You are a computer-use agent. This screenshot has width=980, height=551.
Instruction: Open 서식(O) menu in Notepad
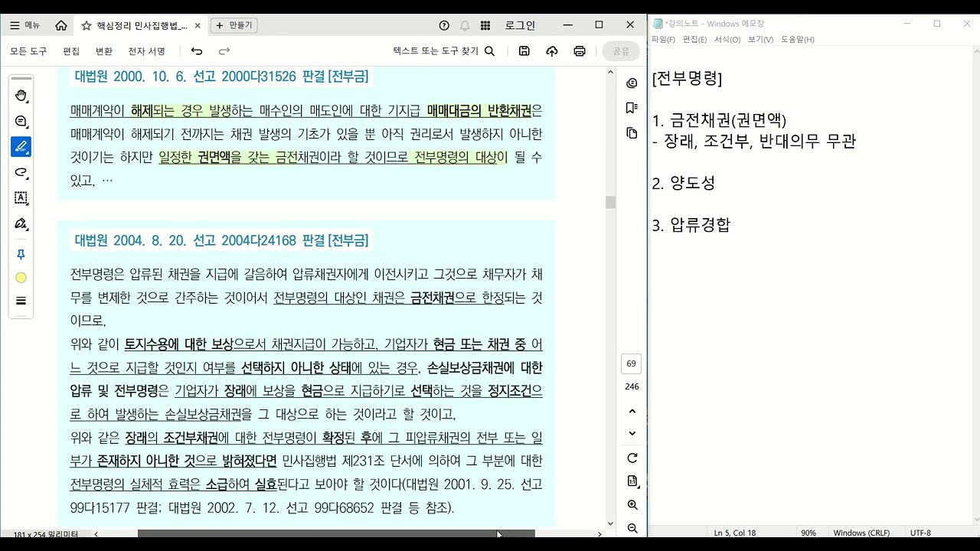point(727,39)
